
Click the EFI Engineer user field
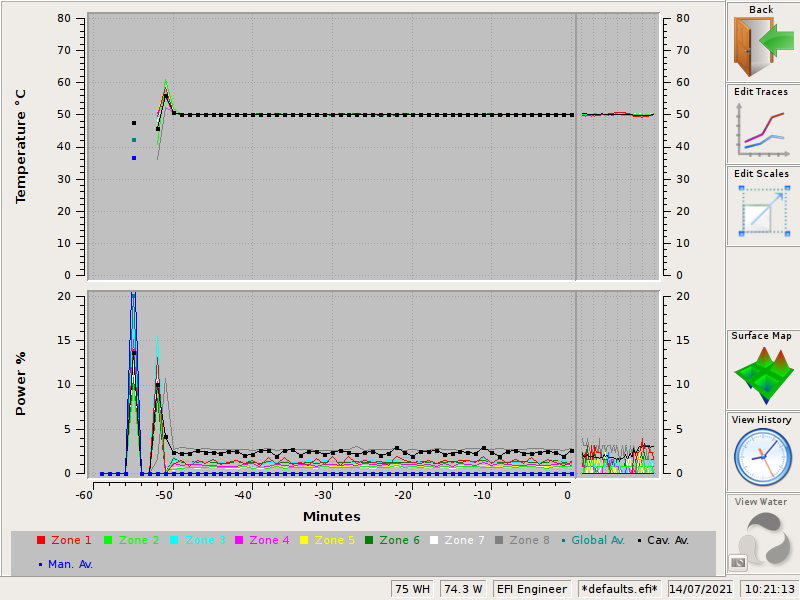531,589
